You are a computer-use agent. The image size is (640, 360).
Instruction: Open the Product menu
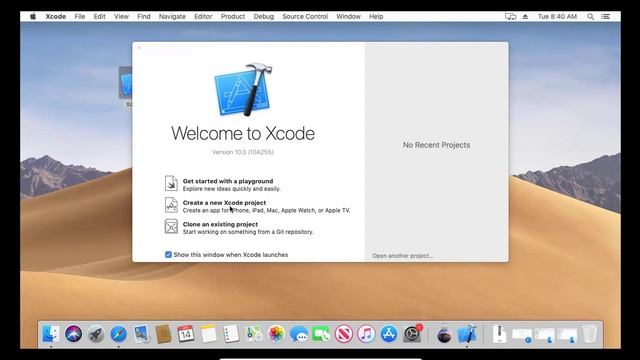(x=233, y=16)
